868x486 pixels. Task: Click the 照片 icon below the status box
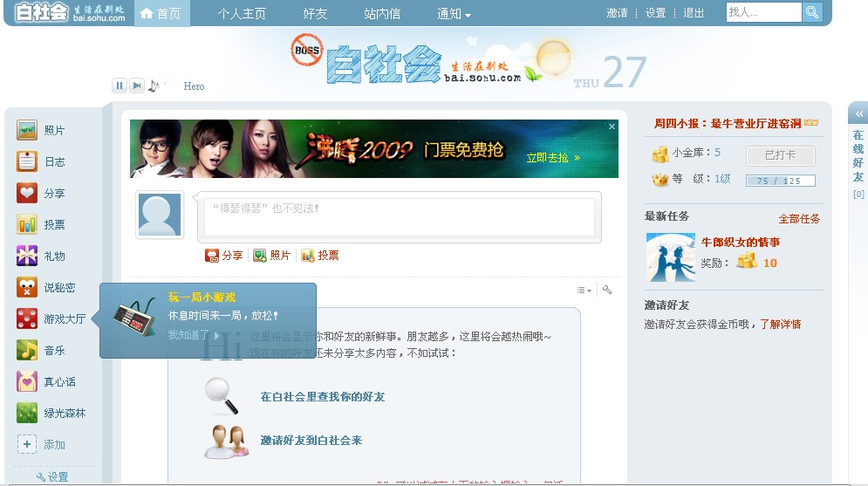point(260,255)
